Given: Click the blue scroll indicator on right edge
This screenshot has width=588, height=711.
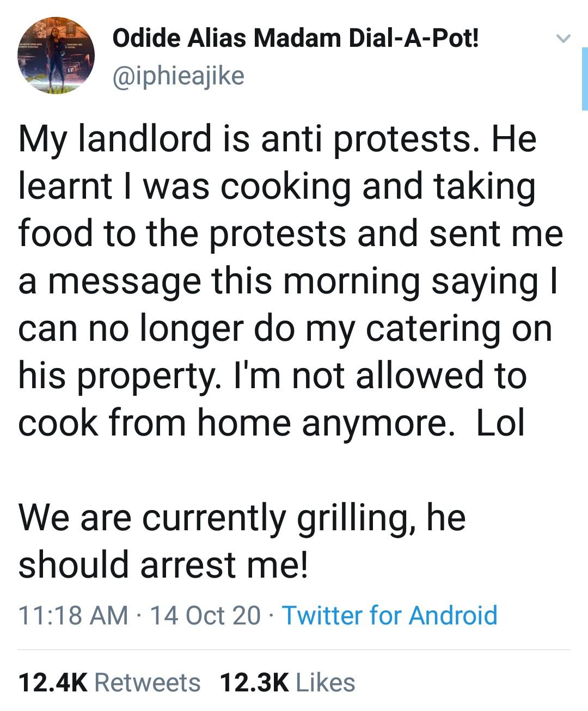Looking at the screenshot, I should [584, 79].
